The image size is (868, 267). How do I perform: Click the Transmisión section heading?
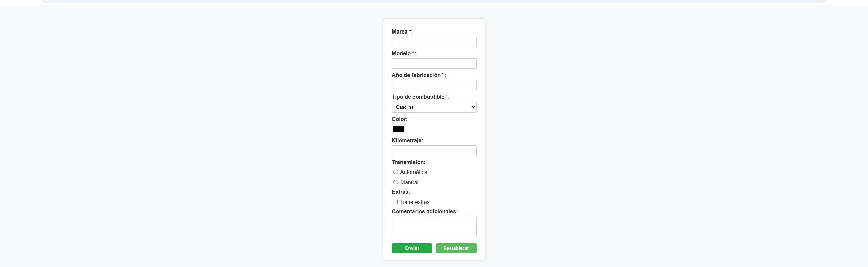click(x=408, y=162)
